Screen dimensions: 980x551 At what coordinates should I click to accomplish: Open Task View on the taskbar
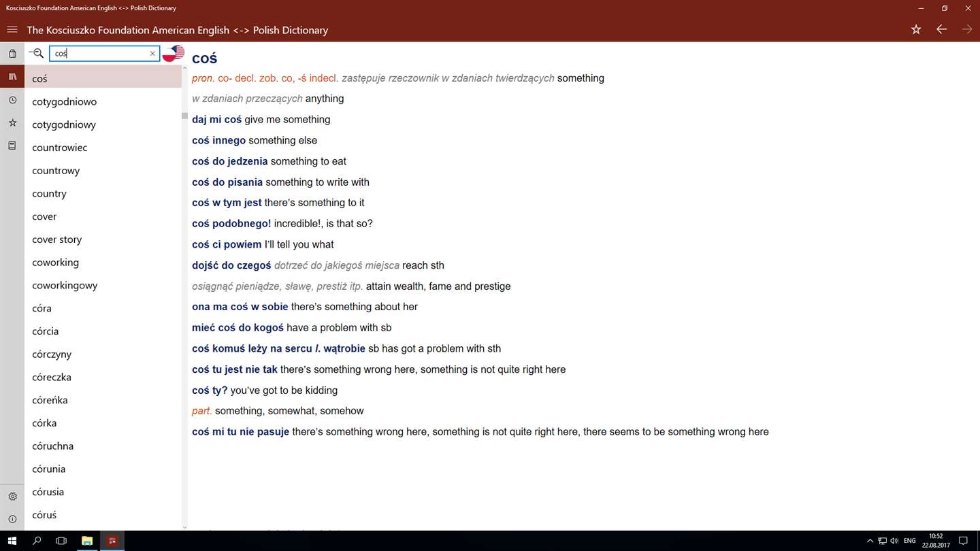[61, 541]
